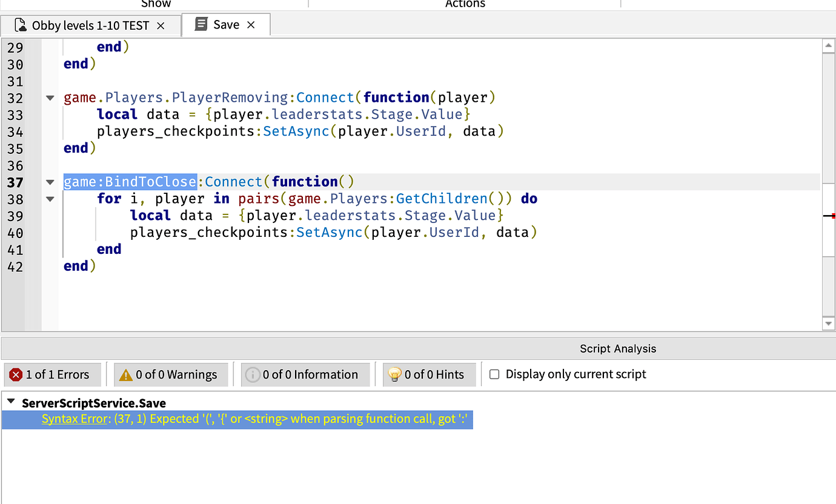Image resolution: width=836 pixels, height=504 pixels.
Task: Click "local data" on line 39
Action: pyautogui.click(x=171, y=216)
